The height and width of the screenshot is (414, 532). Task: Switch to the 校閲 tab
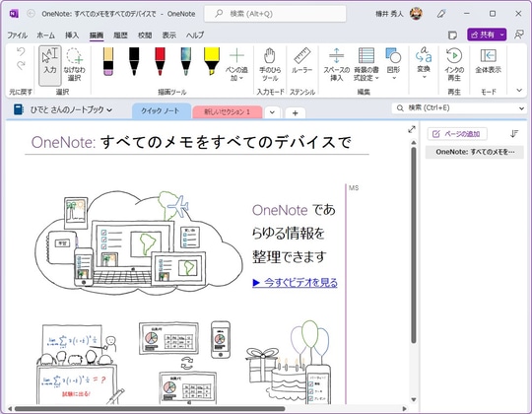coord(145,34)
